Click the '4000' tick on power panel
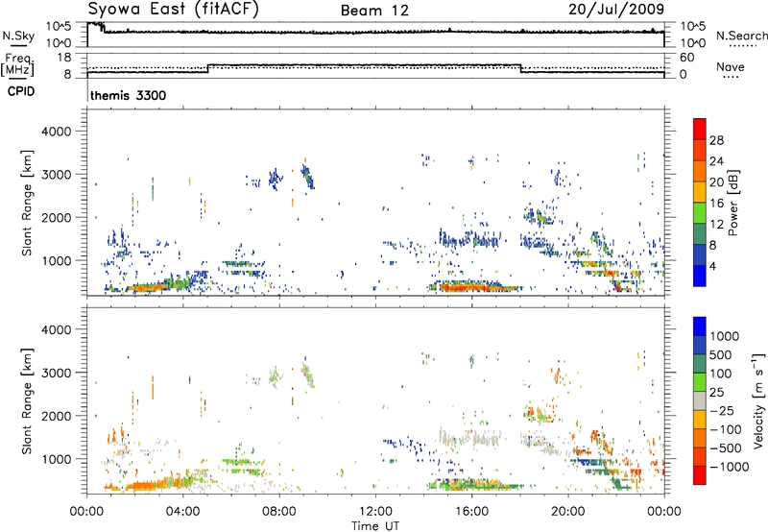The height and width of the screenshot is (532, 768). point(57,132)
